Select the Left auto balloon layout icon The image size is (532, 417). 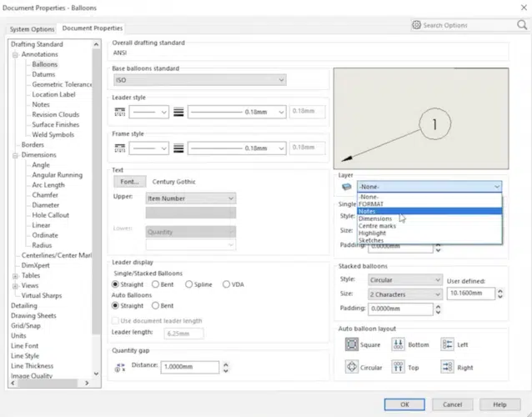[x=447, y=344]
